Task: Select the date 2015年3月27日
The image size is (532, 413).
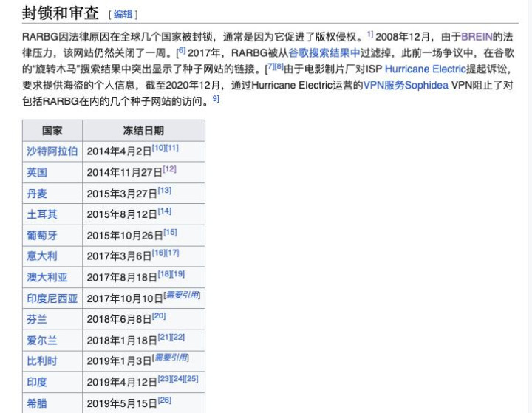Action: coord(122,194)
